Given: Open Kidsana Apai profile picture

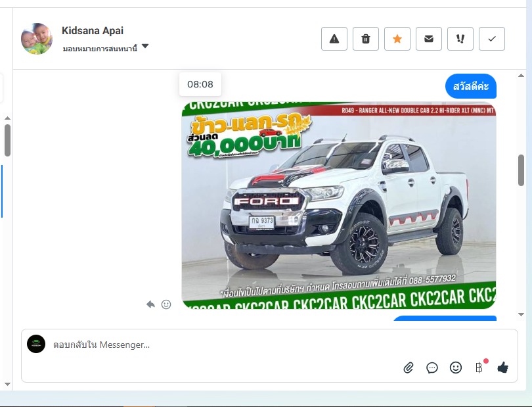Looking at the screenshot, I should (37, 38).
